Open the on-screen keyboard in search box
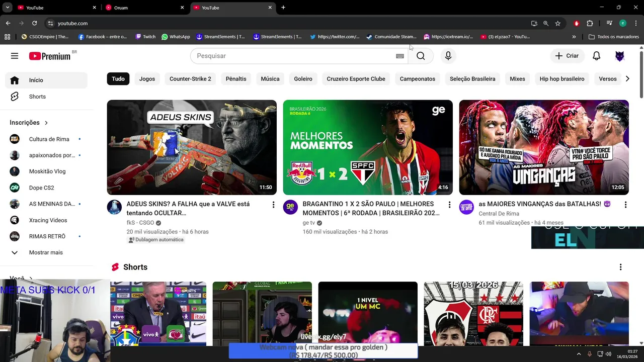Image resolution: width=644 pixels, height=362 pixels. pyautogui.click(x=400, y=56)
